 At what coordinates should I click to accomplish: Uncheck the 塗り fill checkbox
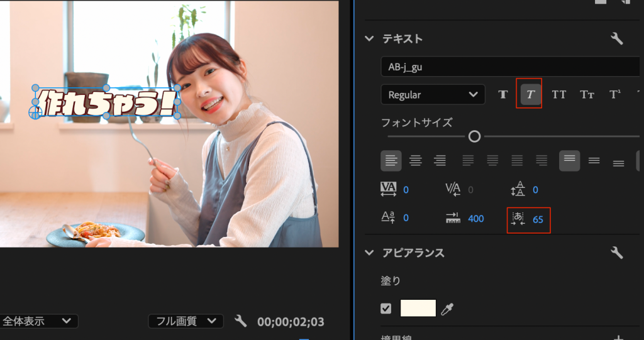click(x=386, y=309)
